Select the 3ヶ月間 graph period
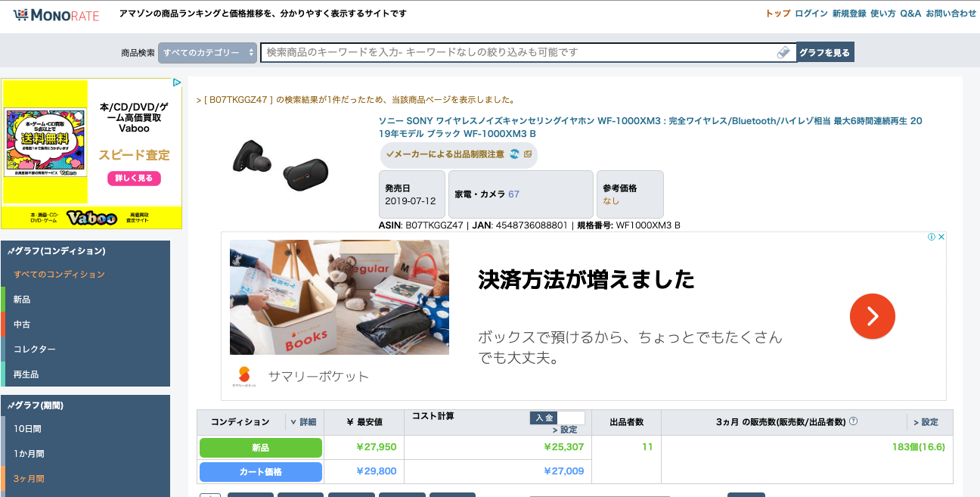 pyautogui.click(x=85, y=479)
